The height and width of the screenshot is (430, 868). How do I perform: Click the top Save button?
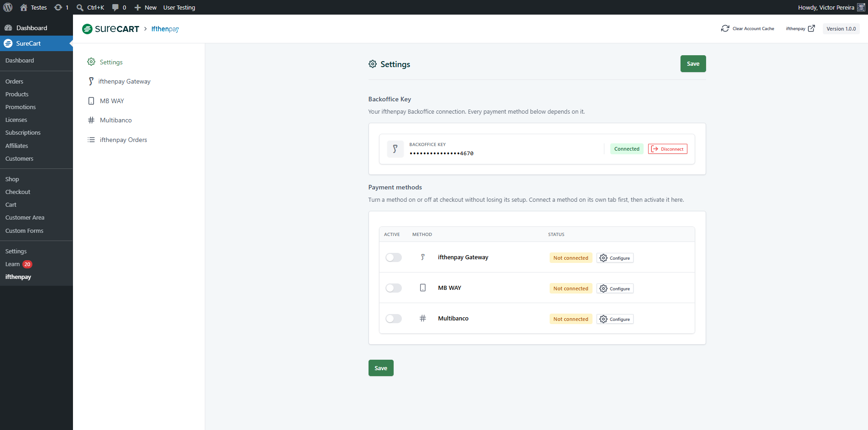[x=693, y=63]
